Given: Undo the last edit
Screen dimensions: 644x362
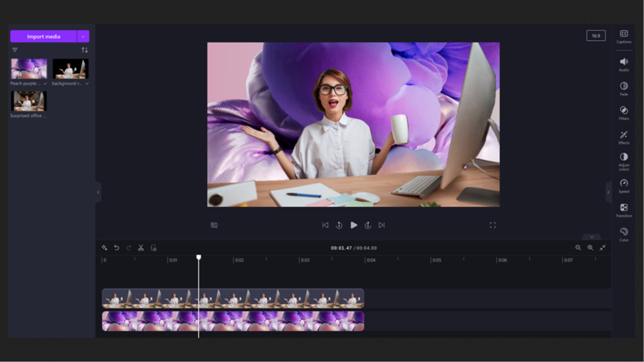Looking at the screenshot, I should coord(116,248).
